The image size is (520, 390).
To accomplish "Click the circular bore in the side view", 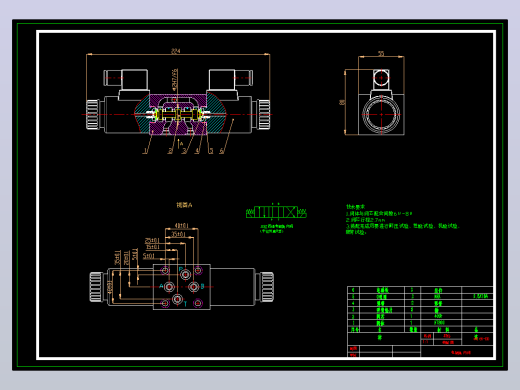I will click(x=381, y=114).
